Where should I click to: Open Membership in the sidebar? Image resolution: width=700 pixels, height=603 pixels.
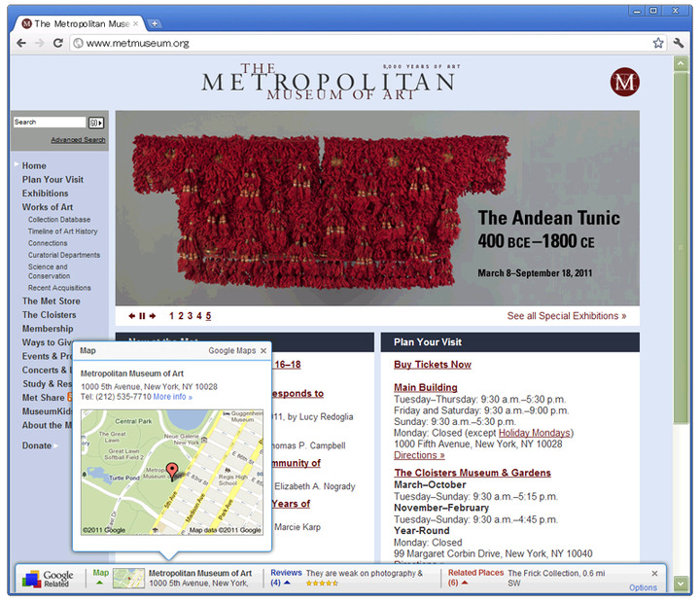click(48, 329)
